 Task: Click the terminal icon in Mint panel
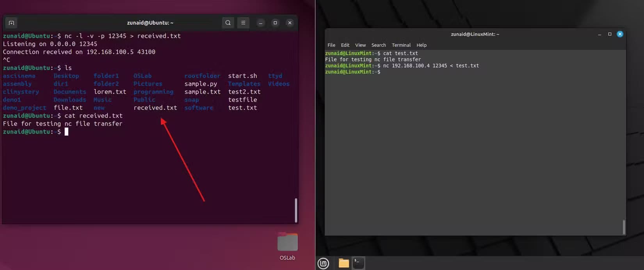click(358, 263)
